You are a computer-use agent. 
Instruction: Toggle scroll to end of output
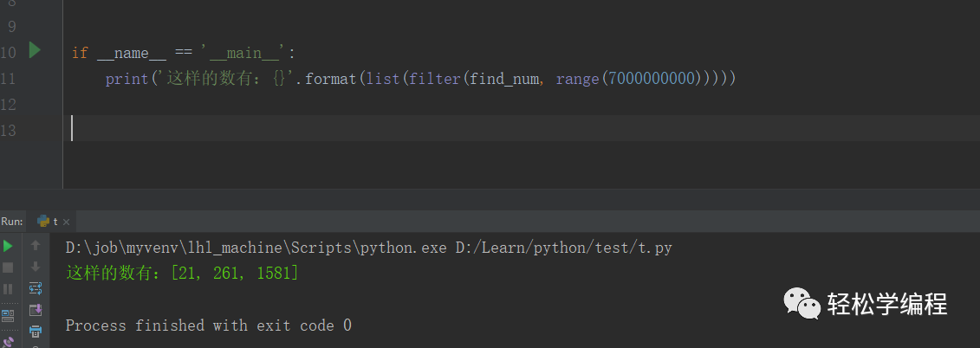tap(36, 310)
